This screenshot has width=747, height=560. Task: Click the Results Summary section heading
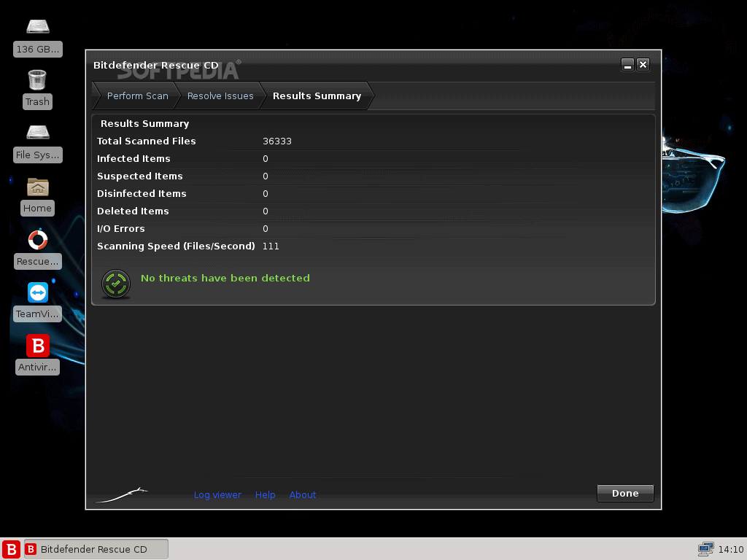click(x=145, y=124)
